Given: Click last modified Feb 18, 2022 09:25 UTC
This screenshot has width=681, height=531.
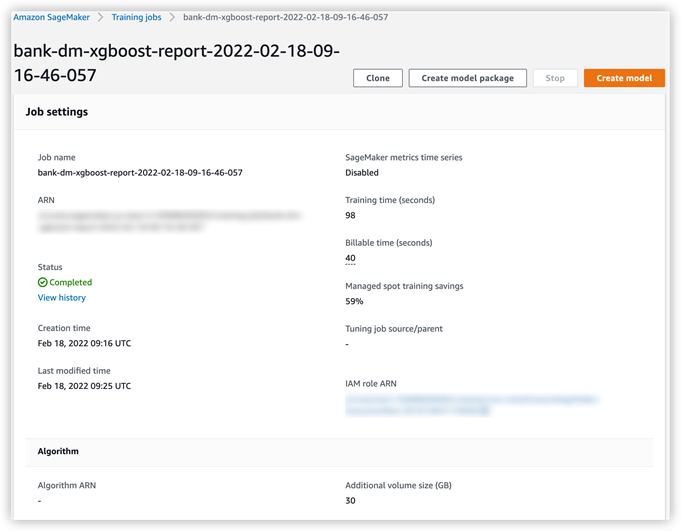Looking at the screenshot, I should pos(84,386).
